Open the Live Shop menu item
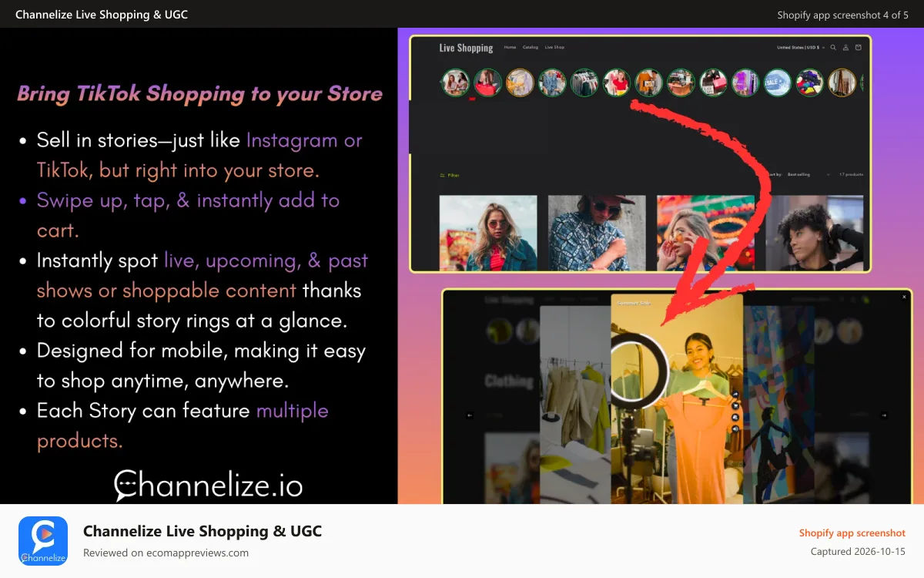 554,47
